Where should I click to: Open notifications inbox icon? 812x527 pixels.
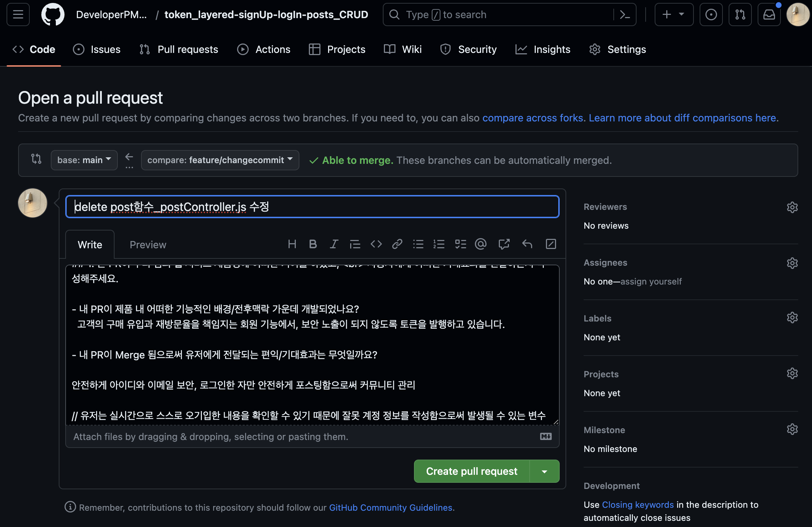tap(769, 14)
